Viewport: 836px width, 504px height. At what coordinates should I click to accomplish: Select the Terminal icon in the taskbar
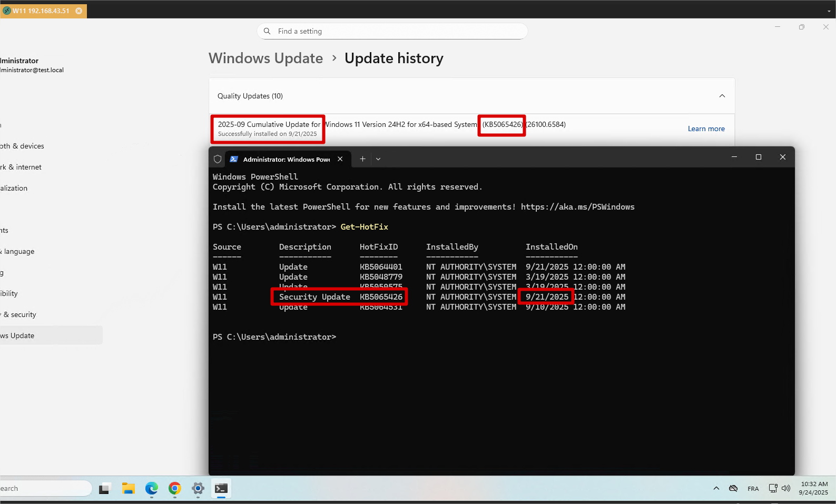point(221,489)
